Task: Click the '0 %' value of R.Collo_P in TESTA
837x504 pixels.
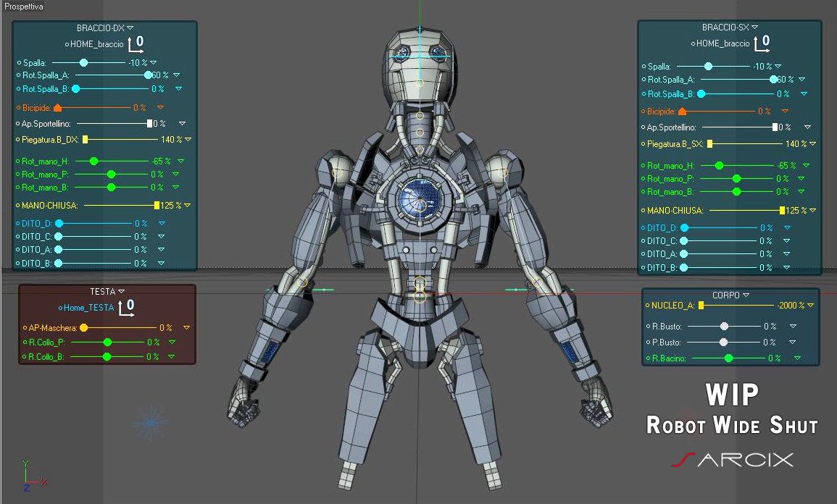Action: pyautogui.click(x=154, y=343)
